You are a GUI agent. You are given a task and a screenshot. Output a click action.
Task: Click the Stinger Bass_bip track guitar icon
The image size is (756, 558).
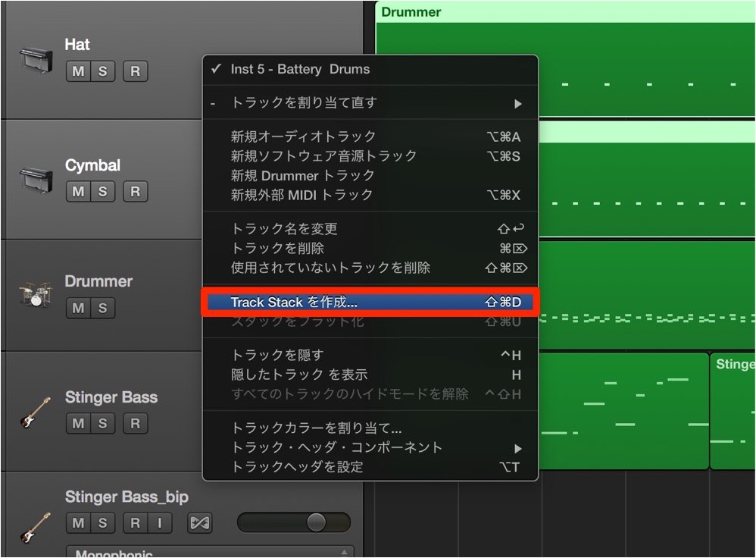35,527
